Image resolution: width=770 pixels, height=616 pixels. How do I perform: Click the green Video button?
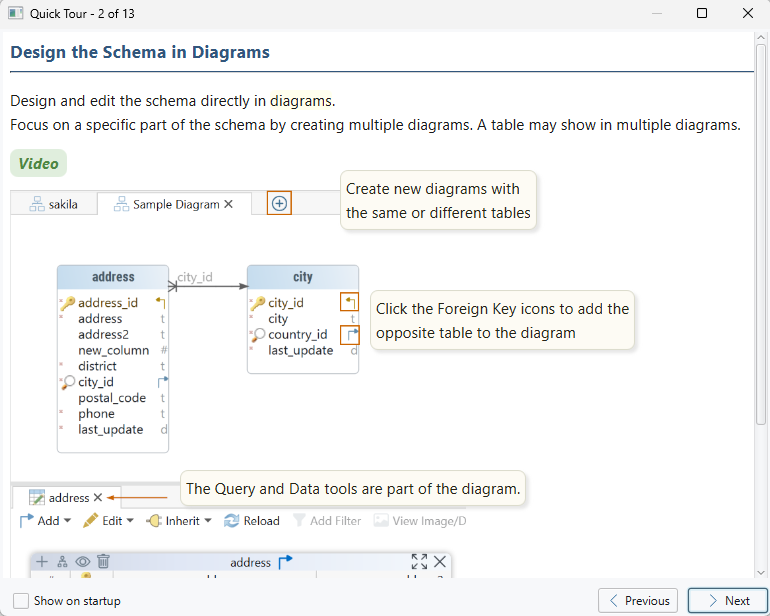38,163
